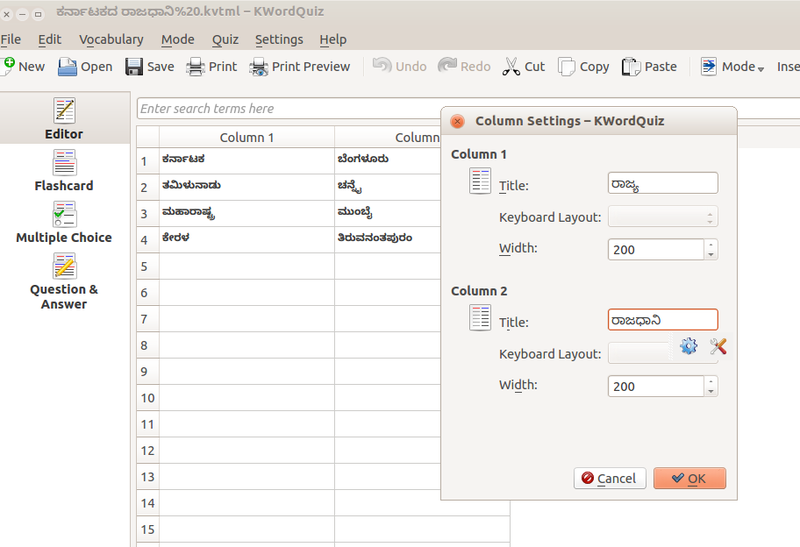The width and height of the screenshot is (800, 547).
Task: Switch to the Flashcard page
Action: tap(64, 171)
